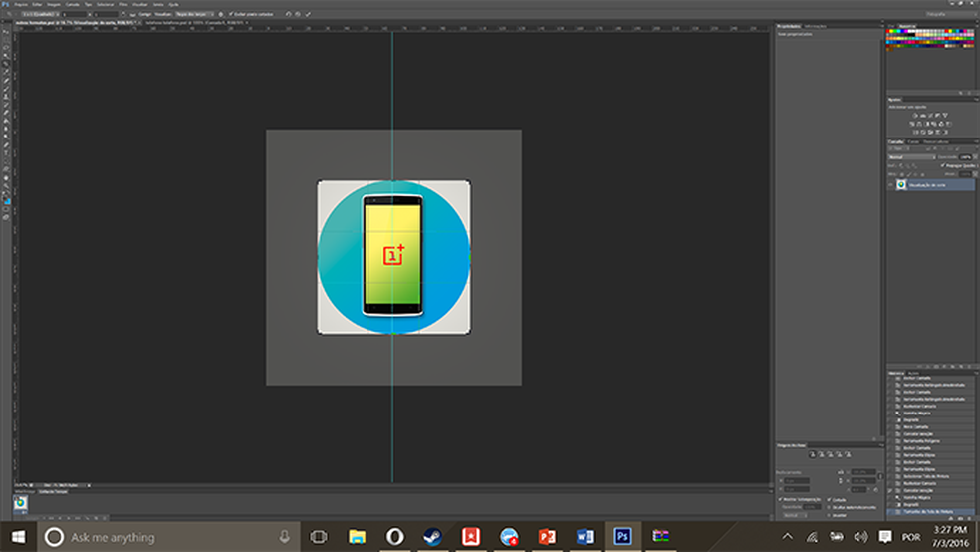
Task: Click the Photoshop icon on the taskbar
Action: coord(623,537)
